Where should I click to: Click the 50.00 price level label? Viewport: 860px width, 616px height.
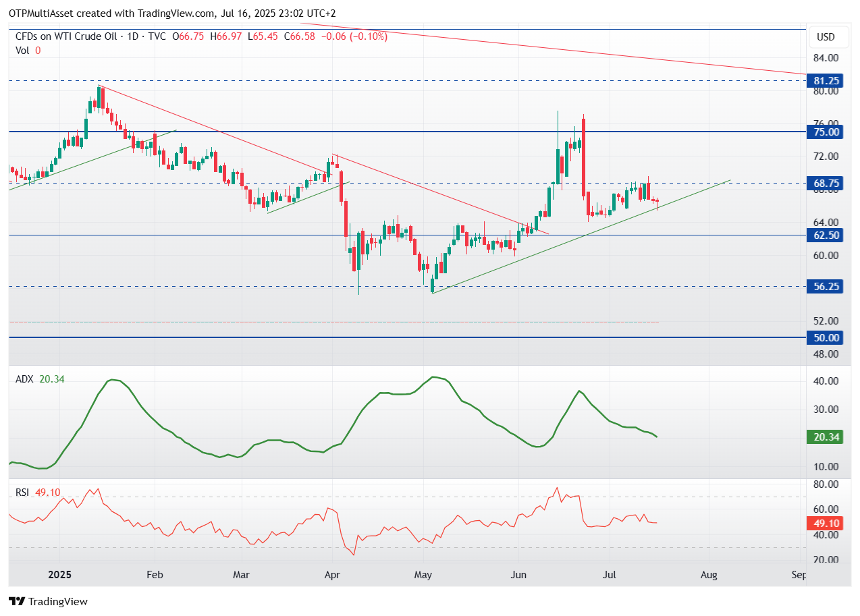pyautogui.click(x=826, y=337)
